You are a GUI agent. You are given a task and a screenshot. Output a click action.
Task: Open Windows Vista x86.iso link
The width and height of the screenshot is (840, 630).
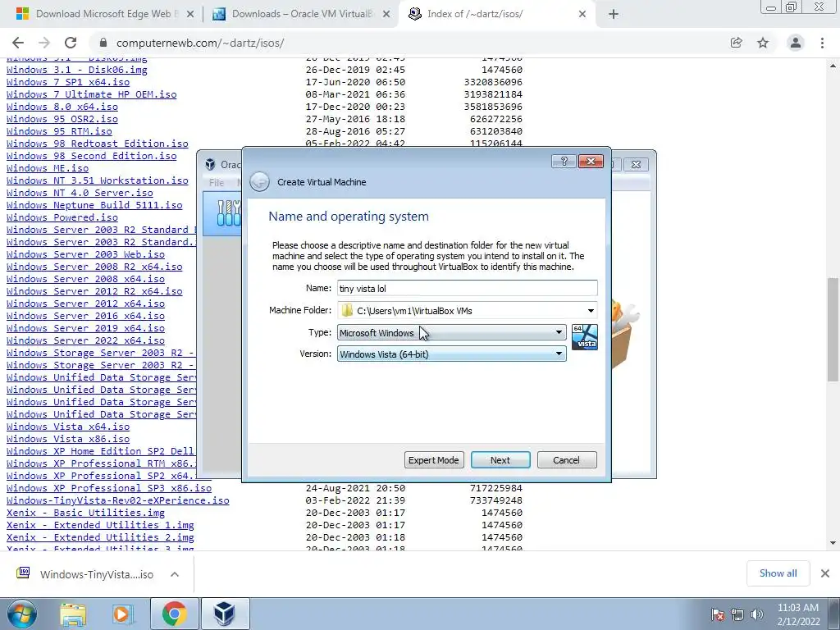tap(68, 439)
